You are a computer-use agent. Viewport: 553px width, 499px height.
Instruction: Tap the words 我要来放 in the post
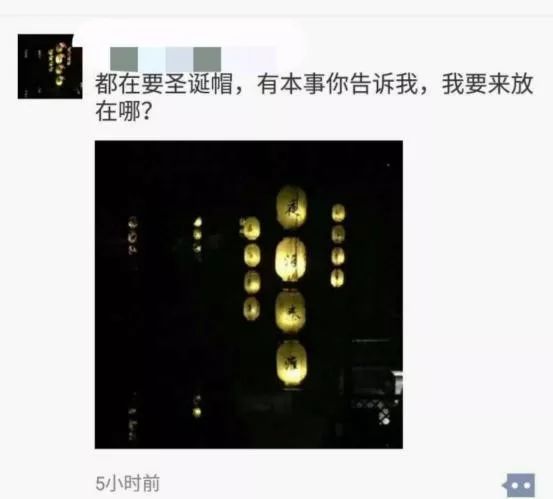(x=488, y=85)
